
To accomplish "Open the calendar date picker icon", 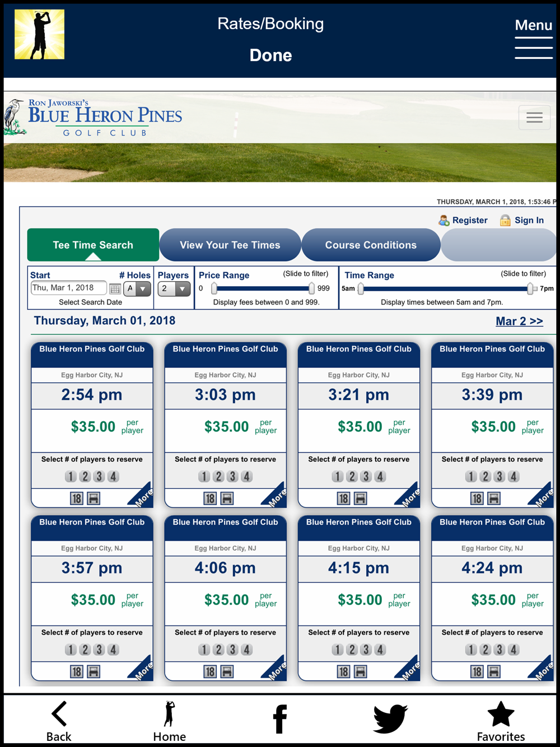I will click(115, 289).
